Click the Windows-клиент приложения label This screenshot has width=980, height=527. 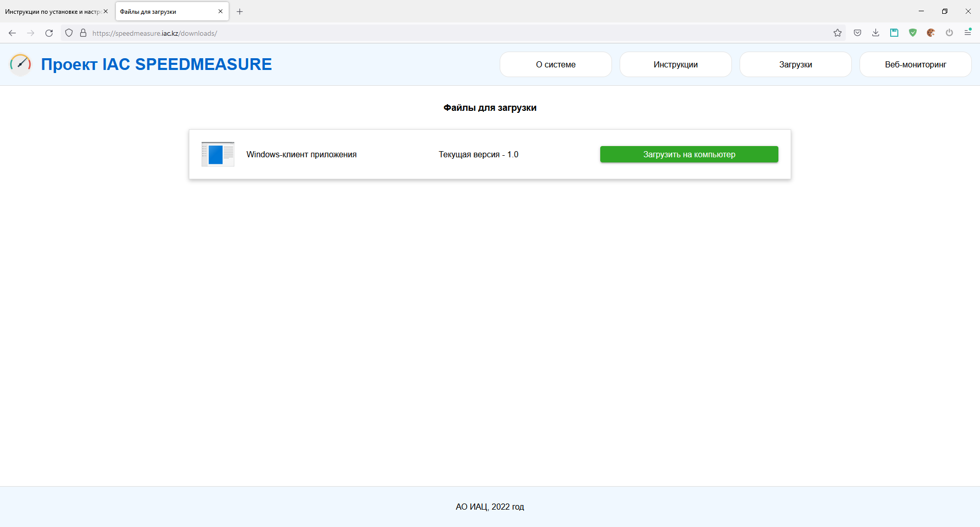point(302,154)
